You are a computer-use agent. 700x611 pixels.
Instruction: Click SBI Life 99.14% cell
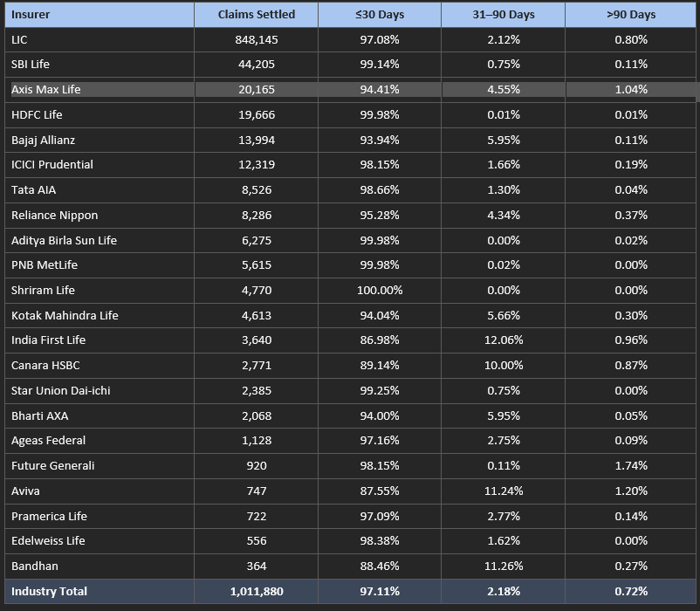pos(380,65)
